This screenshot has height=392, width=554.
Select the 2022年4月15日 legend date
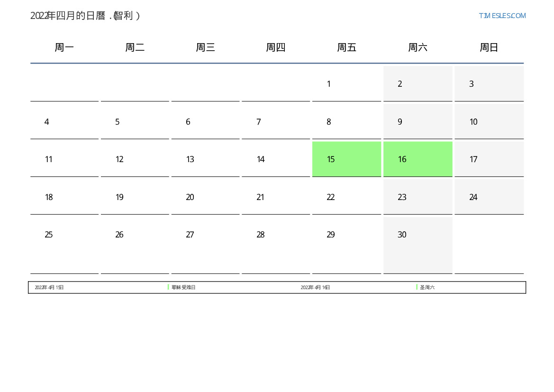49,288
